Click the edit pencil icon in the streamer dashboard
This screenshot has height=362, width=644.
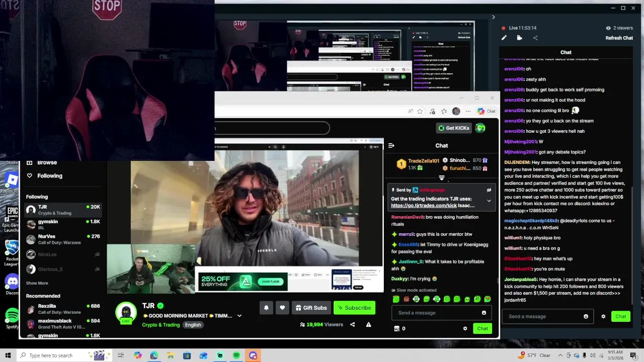tap(504, 38)
